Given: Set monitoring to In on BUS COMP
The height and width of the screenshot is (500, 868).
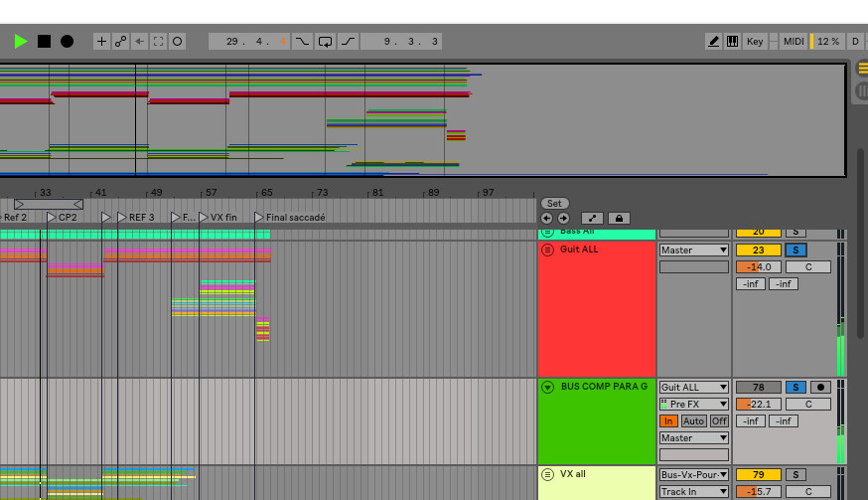Looking at the screenshot, I should [x=668, y=420].
